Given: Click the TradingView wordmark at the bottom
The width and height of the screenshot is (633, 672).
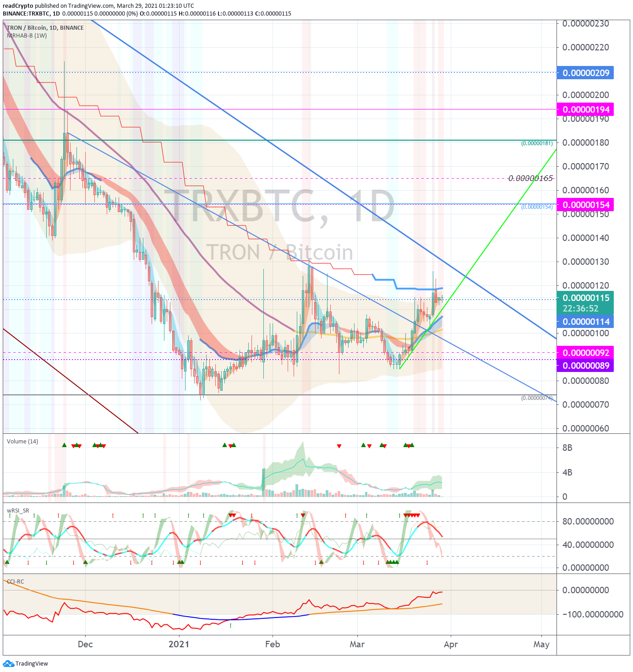Looking at the screenshot, I should tap(32, 664).
